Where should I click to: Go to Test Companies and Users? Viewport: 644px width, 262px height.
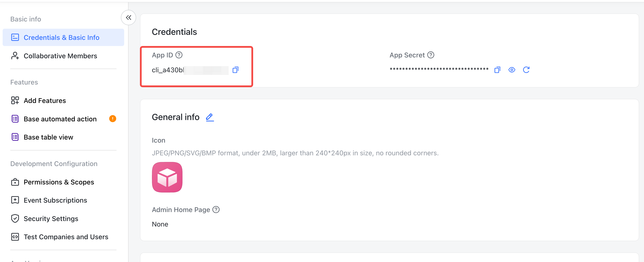click(66, 237)
